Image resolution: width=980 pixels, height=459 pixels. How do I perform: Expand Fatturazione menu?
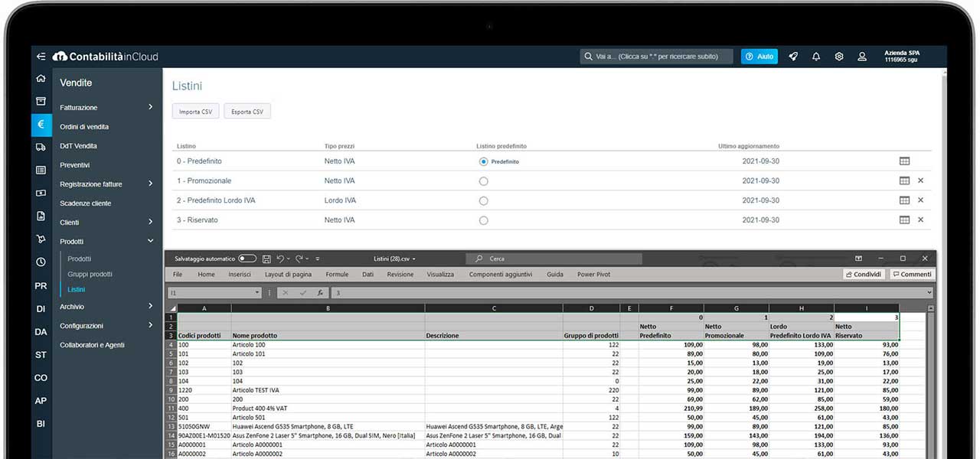tap(150, 107)
